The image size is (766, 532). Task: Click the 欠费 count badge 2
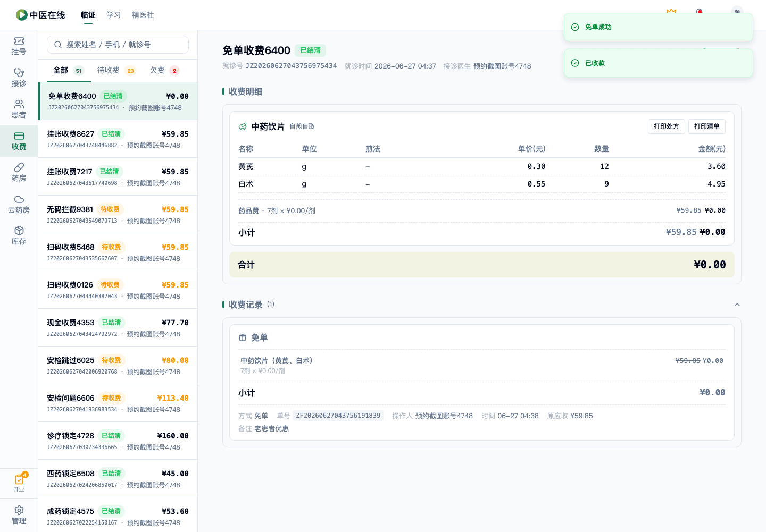pyautogui.click(x=174, y=71)
